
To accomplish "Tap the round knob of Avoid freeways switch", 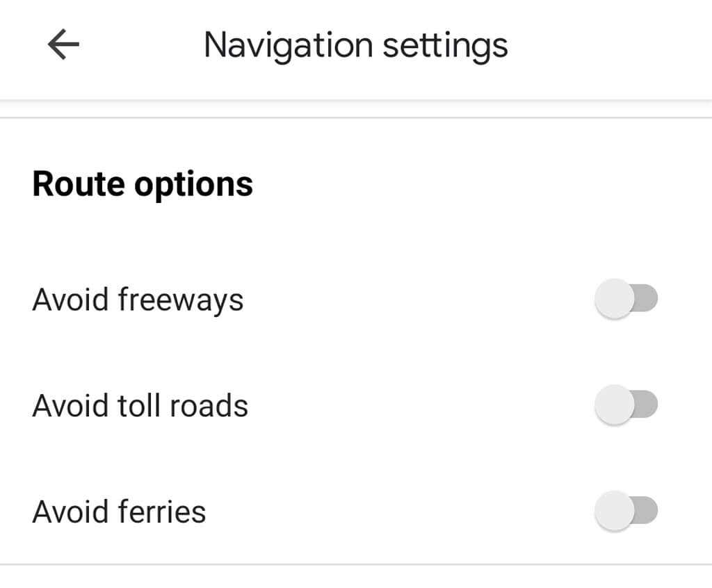I will 614,300.
